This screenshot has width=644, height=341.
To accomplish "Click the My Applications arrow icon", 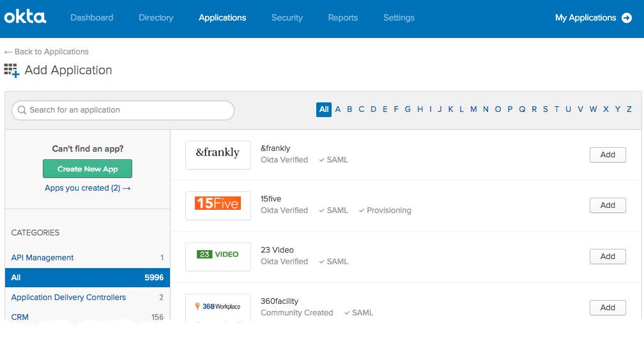I will tap(627, 18).
